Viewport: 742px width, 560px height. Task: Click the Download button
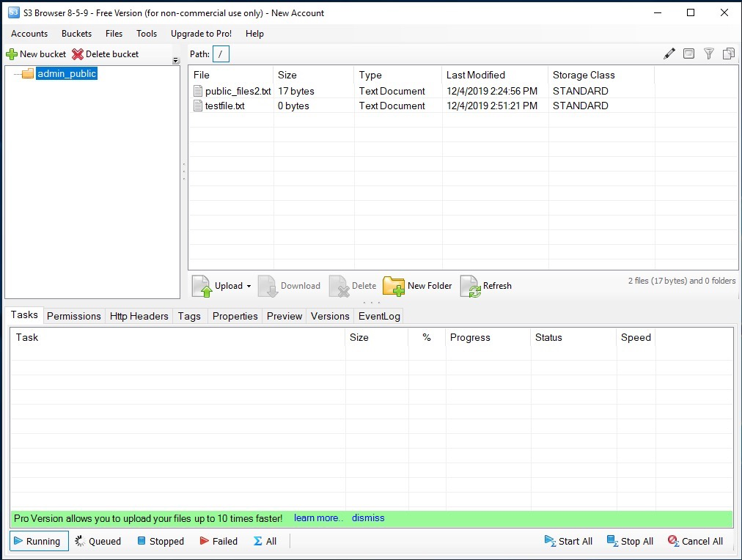tap(289, 286)
